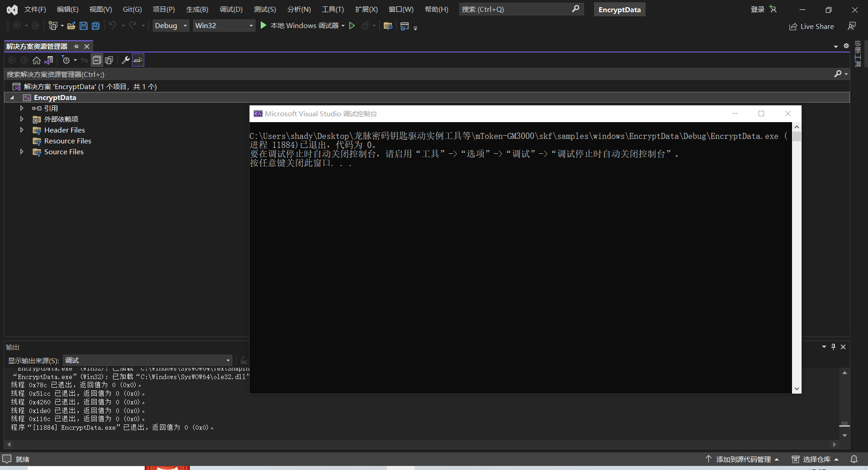Expand the 外部依赖项 tree node

click(21, 119)
